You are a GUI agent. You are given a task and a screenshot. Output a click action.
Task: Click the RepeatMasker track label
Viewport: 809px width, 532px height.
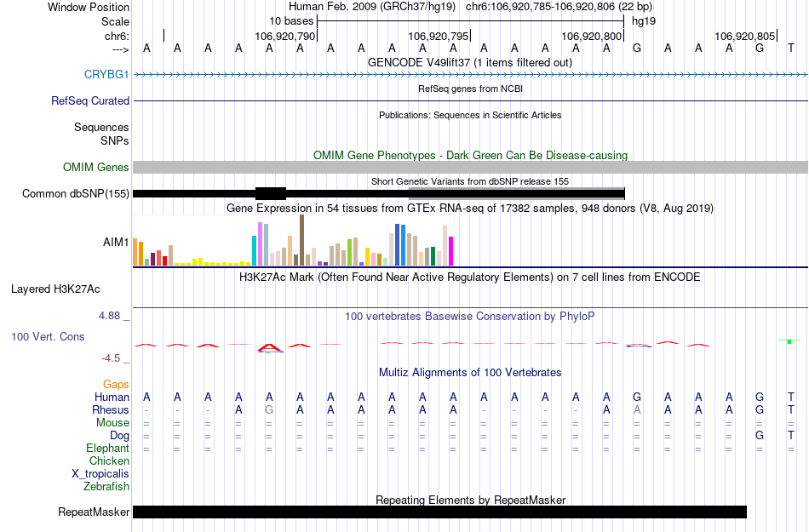point(94,512)
